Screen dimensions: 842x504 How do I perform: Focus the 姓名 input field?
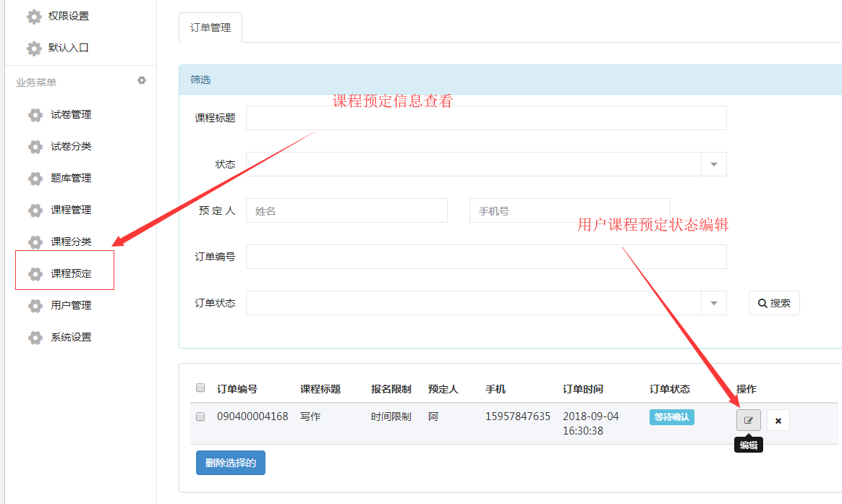pos(347,211)
